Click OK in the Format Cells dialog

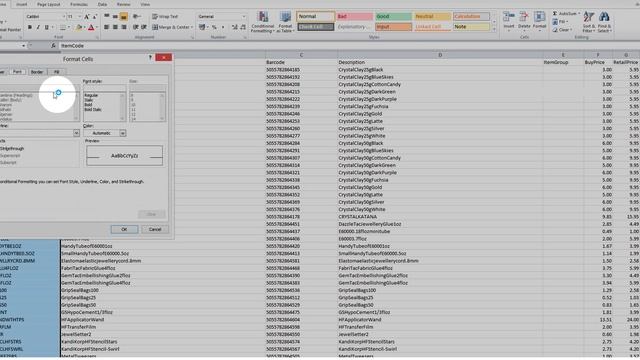[x=124, y=229]
